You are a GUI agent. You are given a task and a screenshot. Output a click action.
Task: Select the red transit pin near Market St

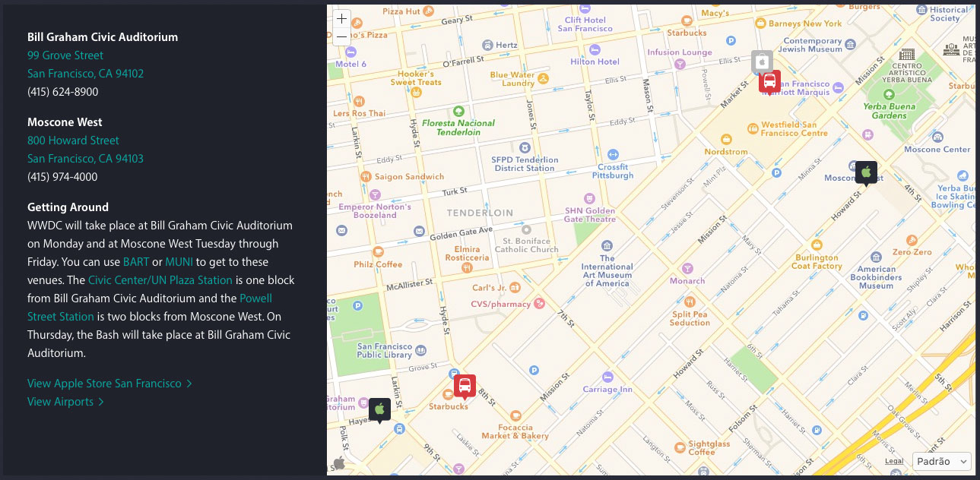[x=769, y=81]
